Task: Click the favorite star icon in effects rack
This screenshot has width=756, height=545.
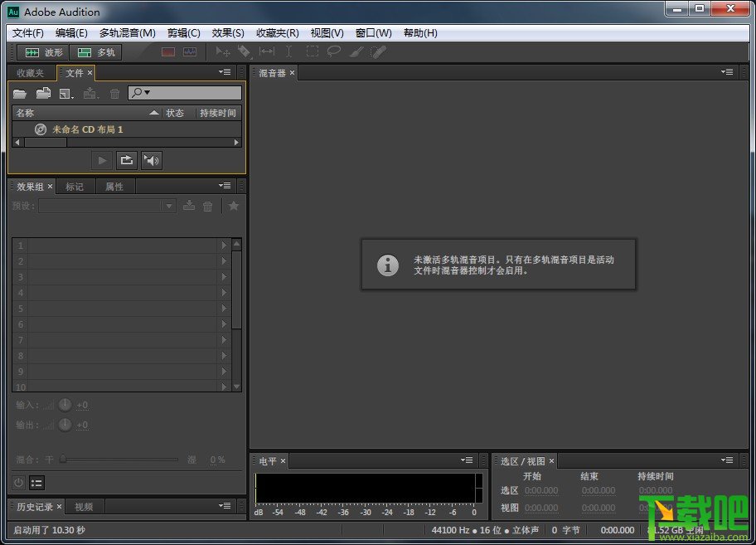Action: [234, 206]
